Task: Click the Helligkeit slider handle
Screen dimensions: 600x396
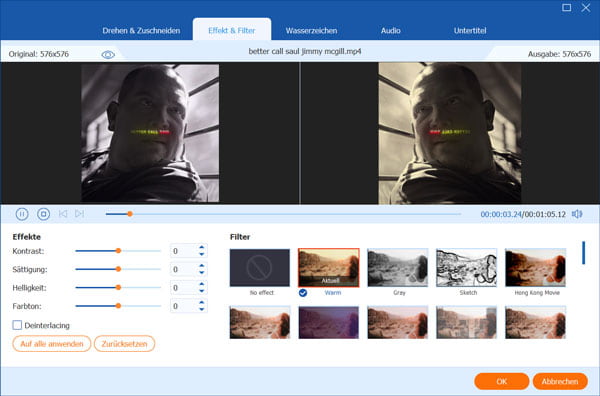Action: click(118, 287)
